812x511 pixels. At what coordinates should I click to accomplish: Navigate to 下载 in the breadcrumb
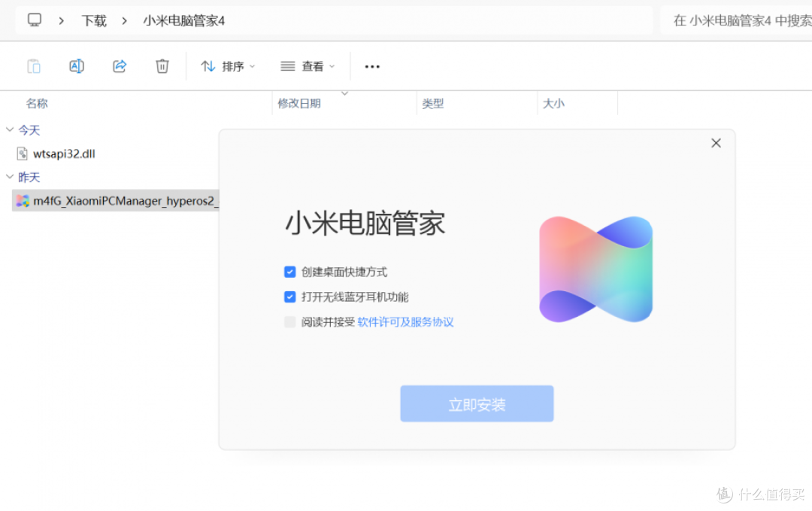click(x=94, y=21)
